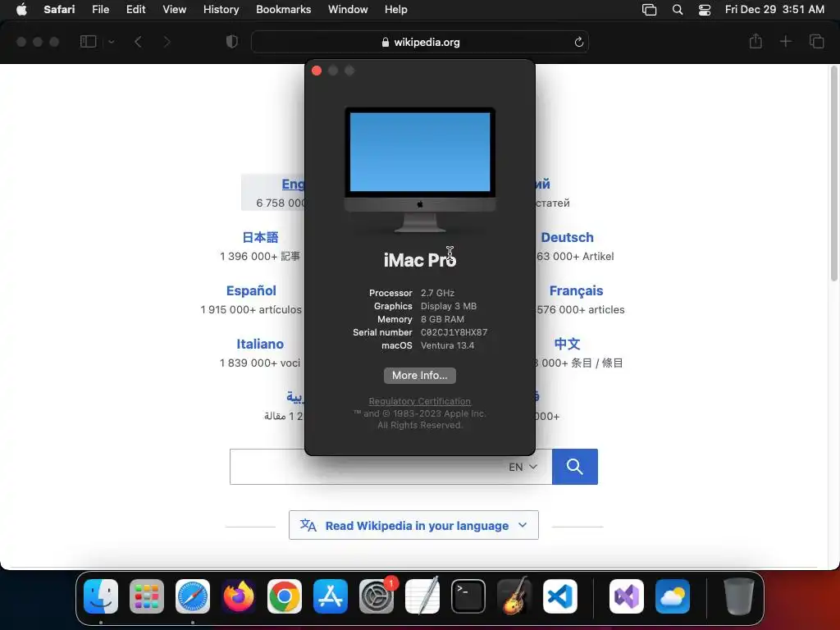This screenshot has height=630, width=840.
Task: Close the About This Mac window
Action: (x=317, y=71)
